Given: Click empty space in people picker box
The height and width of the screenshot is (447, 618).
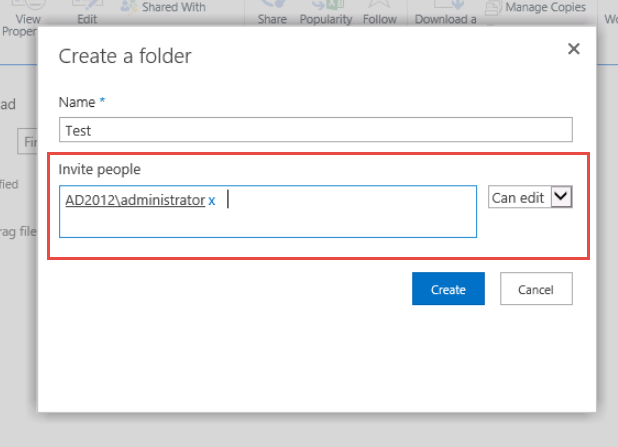Looking at the screenshot, I should click(350, 222).
